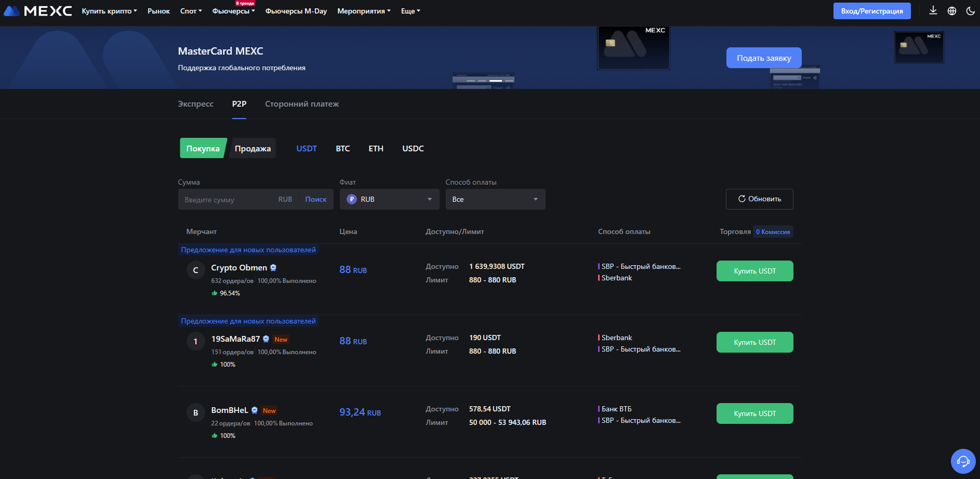Click the RUB currency icon in Фиат
The image size is (980, 479).
[x=352, y=199]
